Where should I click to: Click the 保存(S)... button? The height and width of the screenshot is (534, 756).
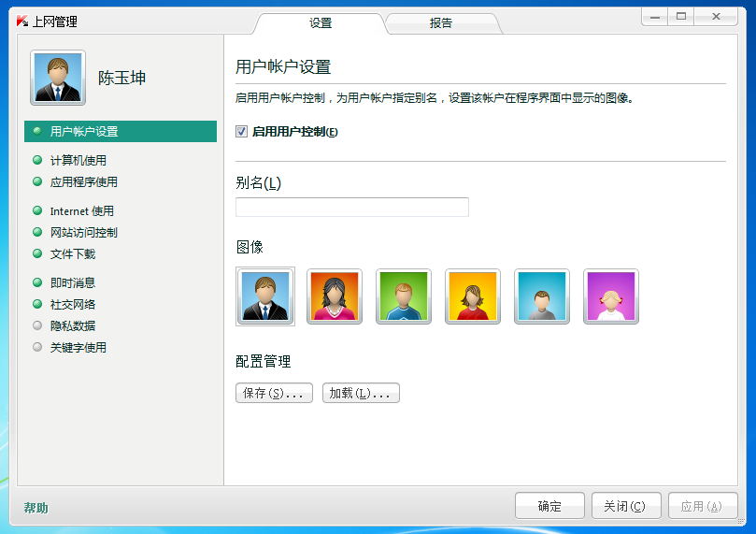pyautogui.click(x=274, y=394)
